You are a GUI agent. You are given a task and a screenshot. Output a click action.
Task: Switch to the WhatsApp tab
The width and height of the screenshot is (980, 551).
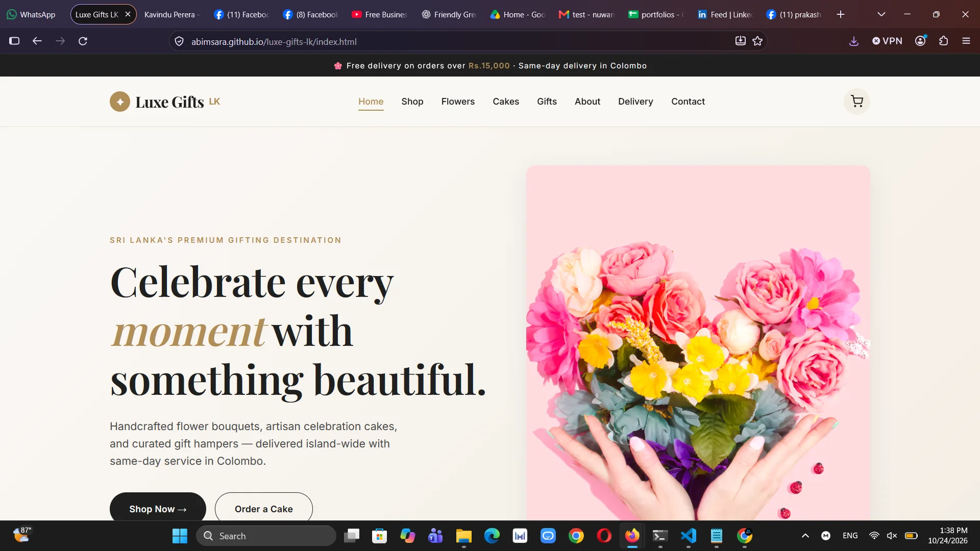click(31, 14)
